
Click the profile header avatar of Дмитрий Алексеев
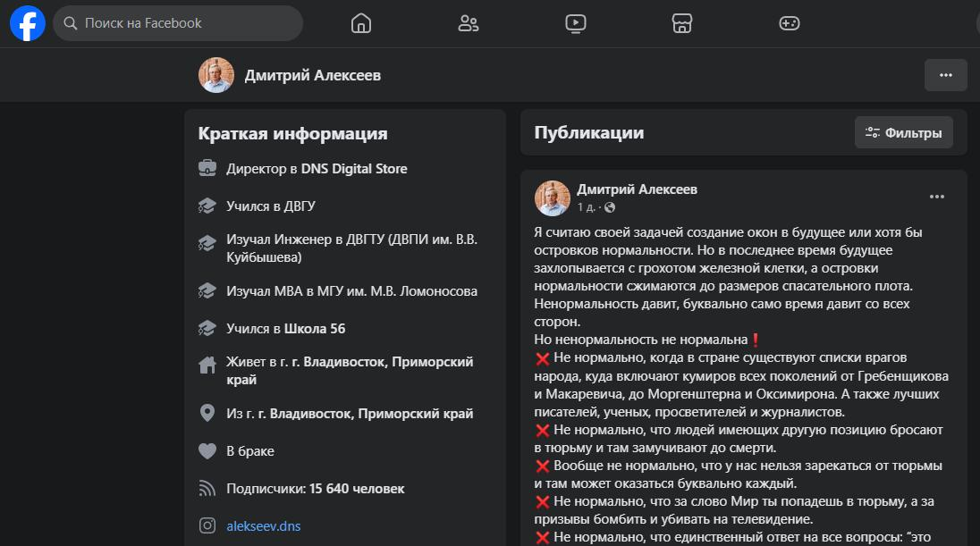click(x=216, y=75)
